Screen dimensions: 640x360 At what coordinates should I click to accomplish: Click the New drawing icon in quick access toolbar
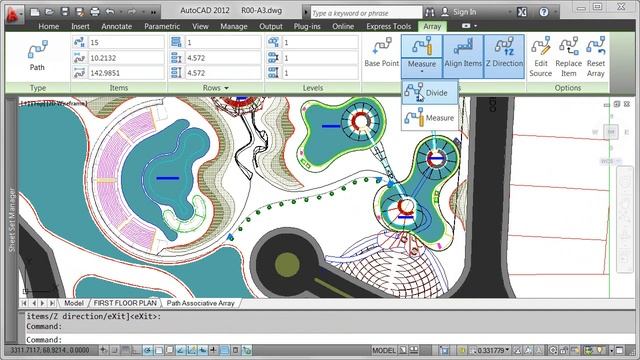point(35,12)
